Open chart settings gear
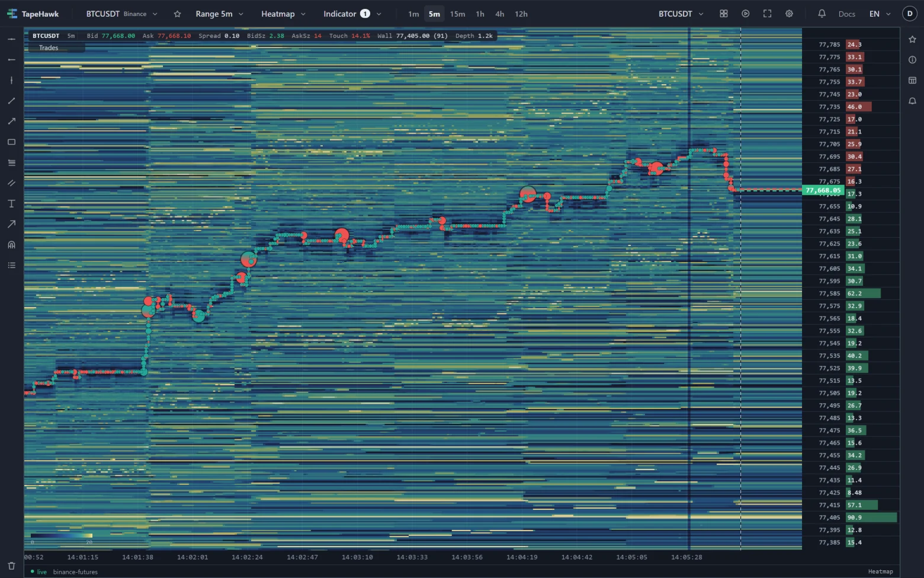This screenshot has height=578, width=924. (789, 14)
